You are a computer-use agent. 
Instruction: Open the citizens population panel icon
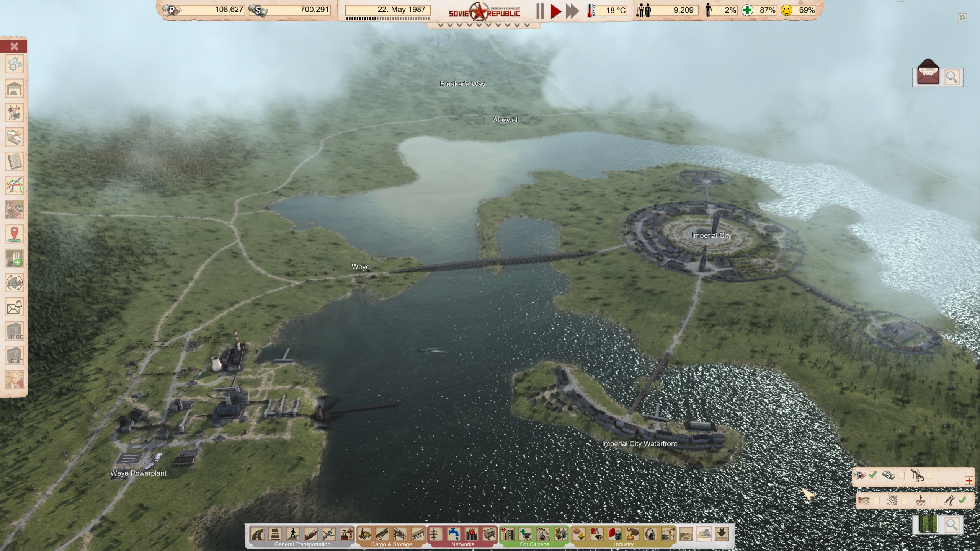tap(14, 112)
